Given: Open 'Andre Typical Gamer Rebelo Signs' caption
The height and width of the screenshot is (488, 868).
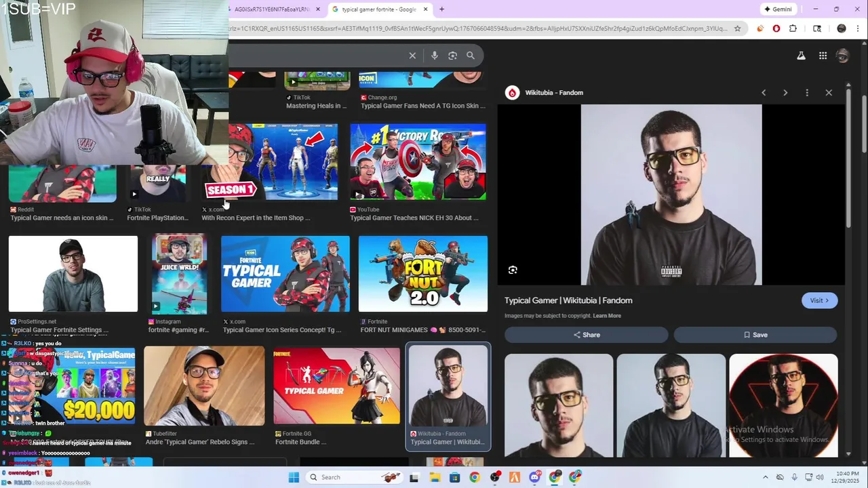Looking at the screenshot, I should tap(200, 442).
